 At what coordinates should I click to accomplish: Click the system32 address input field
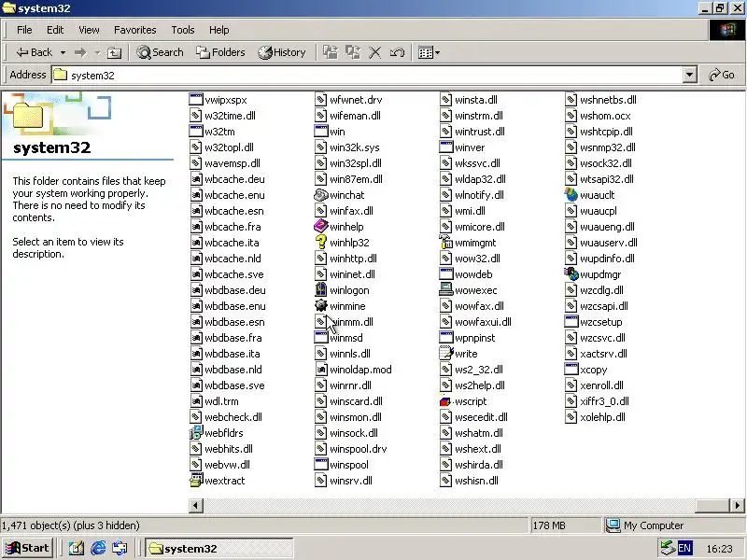(x=367, y=75)
